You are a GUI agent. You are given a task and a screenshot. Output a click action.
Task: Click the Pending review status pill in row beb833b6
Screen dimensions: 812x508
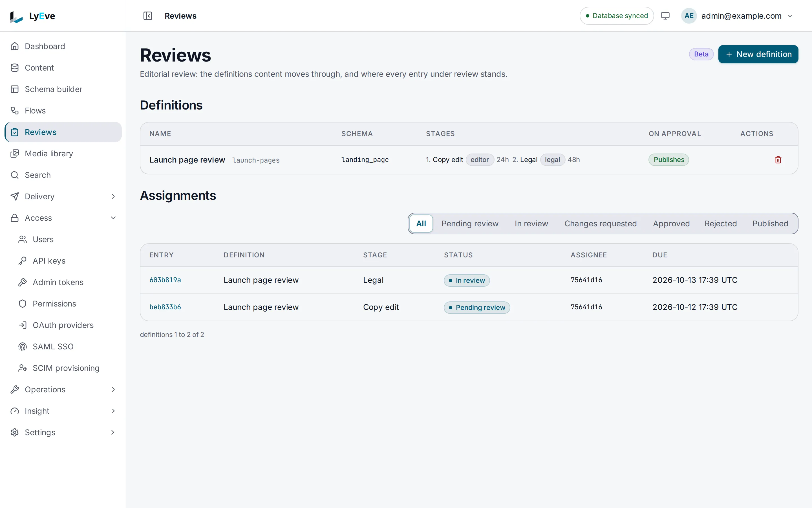[x=477, y=308]
